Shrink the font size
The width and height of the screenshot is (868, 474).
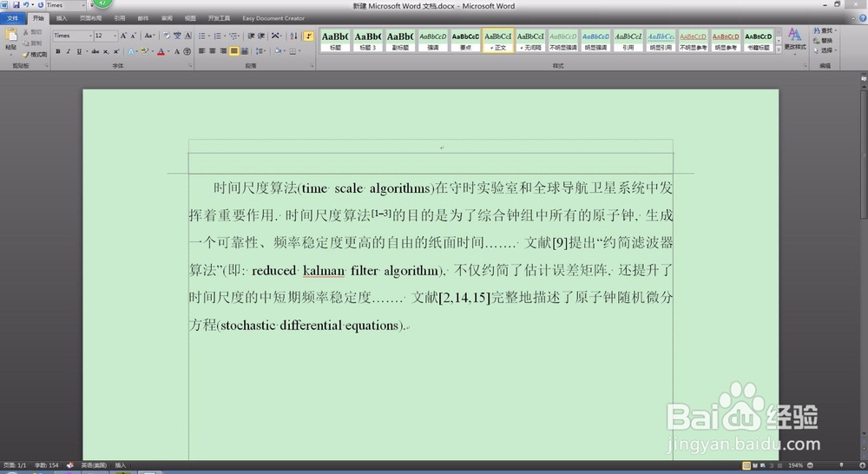134,36
